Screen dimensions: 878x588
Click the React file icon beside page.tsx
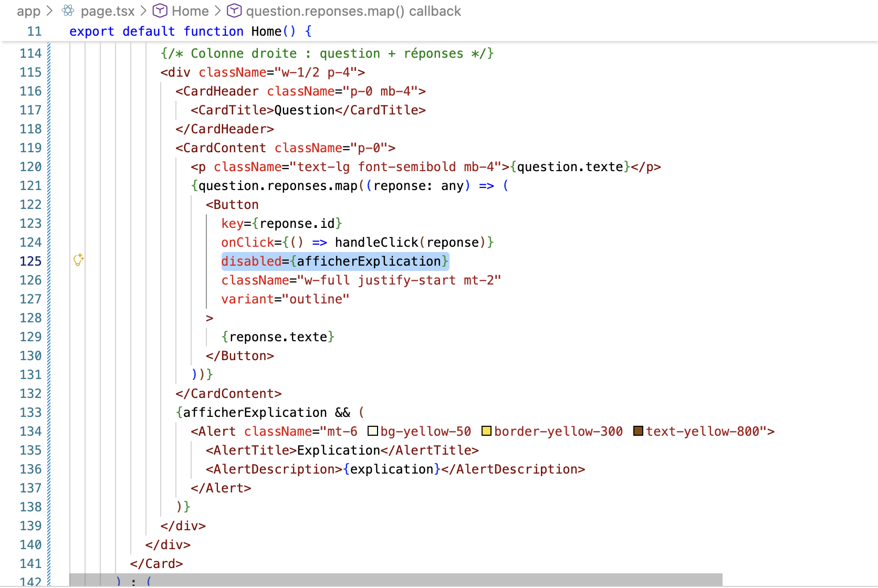tap(68, 11)
